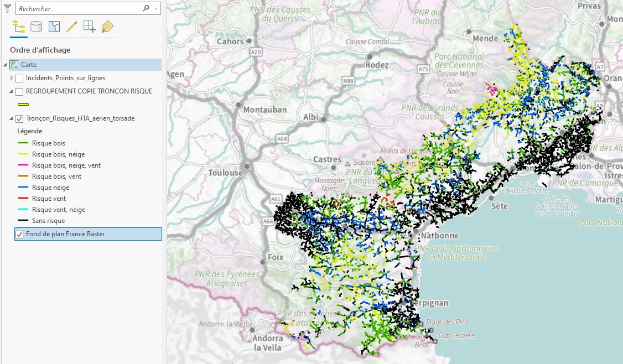This screenshot has height=364, width=623.
Task: Click the N88 road shield on map
Action: pos(348,81)
